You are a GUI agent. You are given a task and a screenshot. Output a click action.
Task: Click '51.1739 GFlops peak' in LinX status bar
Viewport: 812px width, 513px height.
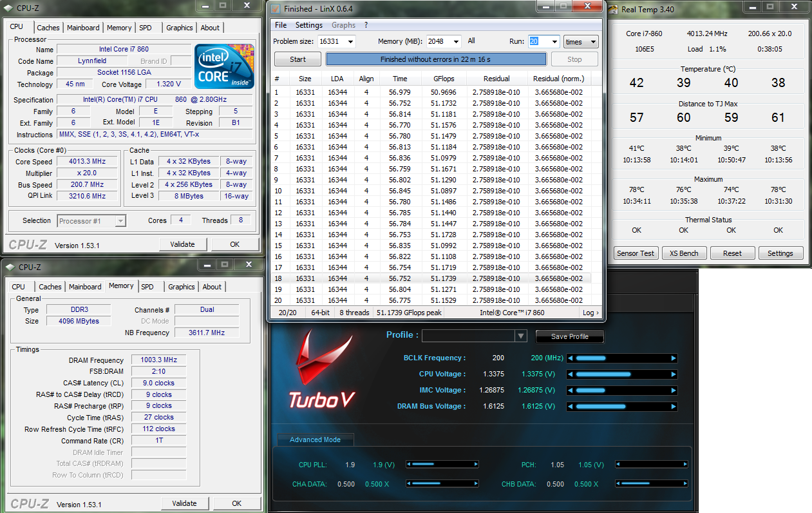[410, 313]
